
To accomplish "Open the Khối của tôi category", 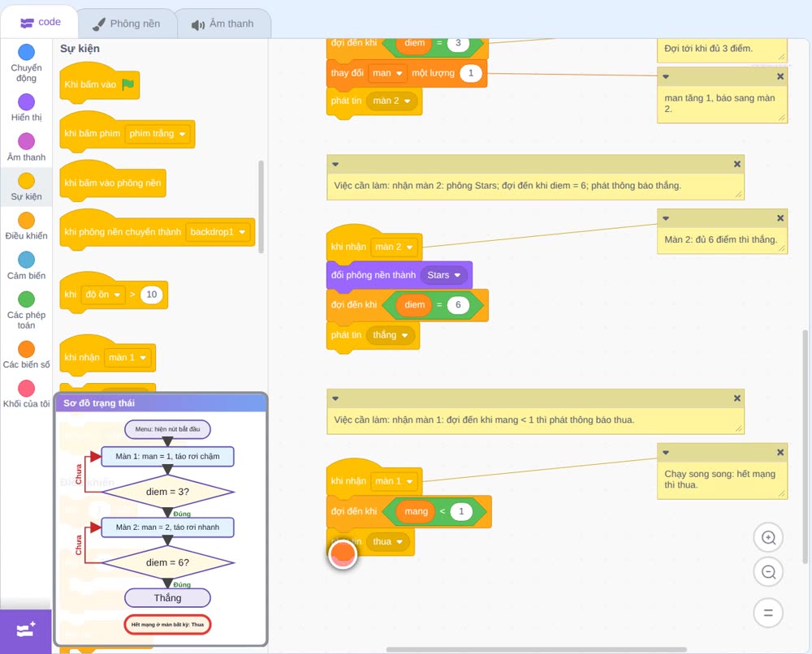I will pos(26,394).
